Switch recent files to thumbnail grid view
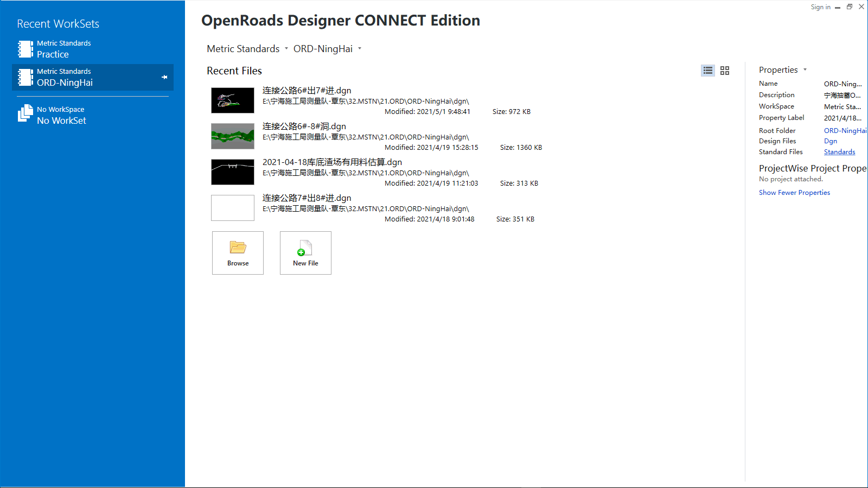The image size is (868, 488). click(x=725, y=71)
